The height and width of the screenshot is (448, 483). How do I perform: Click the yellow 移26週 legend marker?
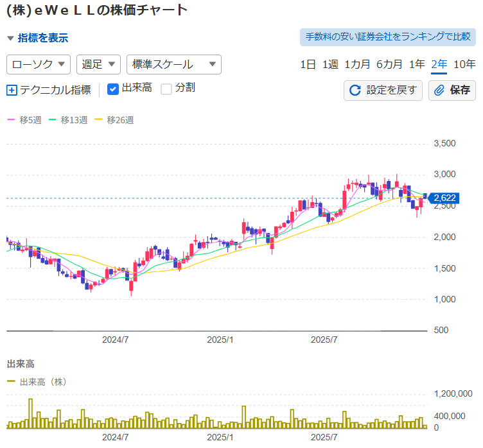pyautogui.click(x=98, y=120)
